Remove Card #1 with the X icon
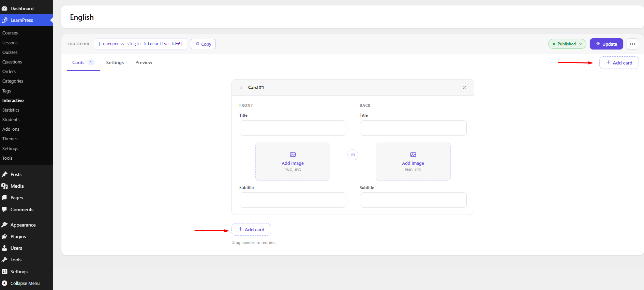The image size is (644, 290). [x=465, y=87]
